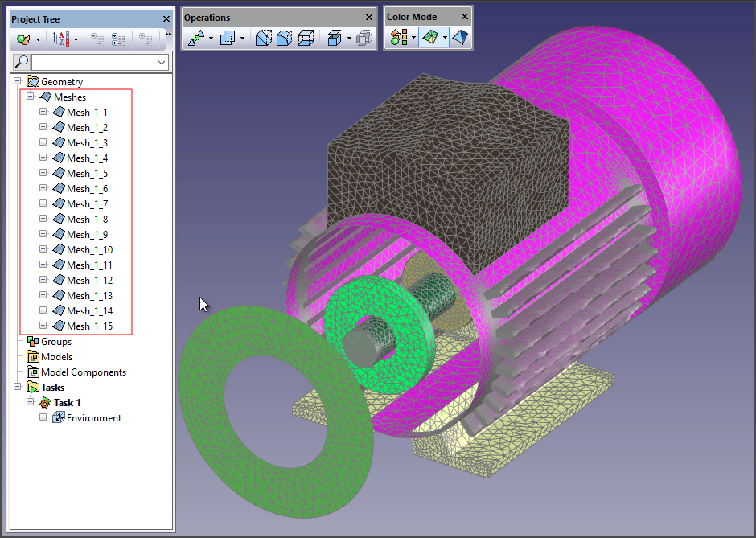Image resolution: width=756 pixels, height=538 pixels.
Task: Click the flat wireframe box icon in Operations
Action: [306, 38]
